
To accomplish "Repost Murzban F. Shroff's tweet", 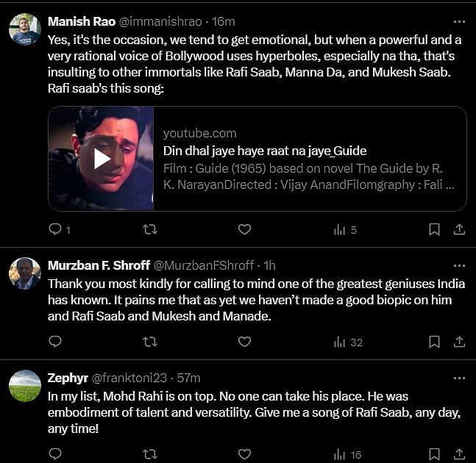I will tap(149, 341).
